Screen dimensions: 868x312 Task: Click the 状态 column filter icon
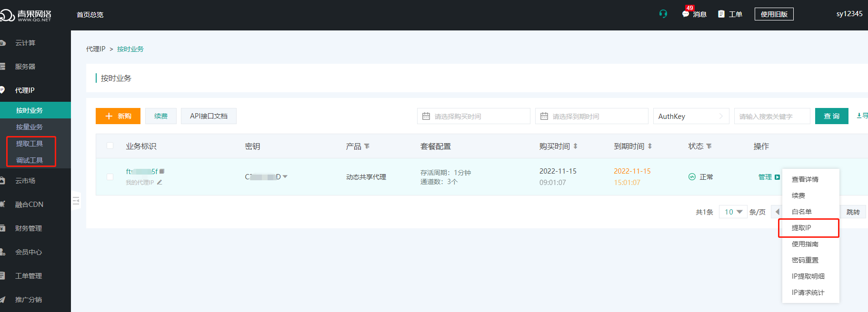709,146
